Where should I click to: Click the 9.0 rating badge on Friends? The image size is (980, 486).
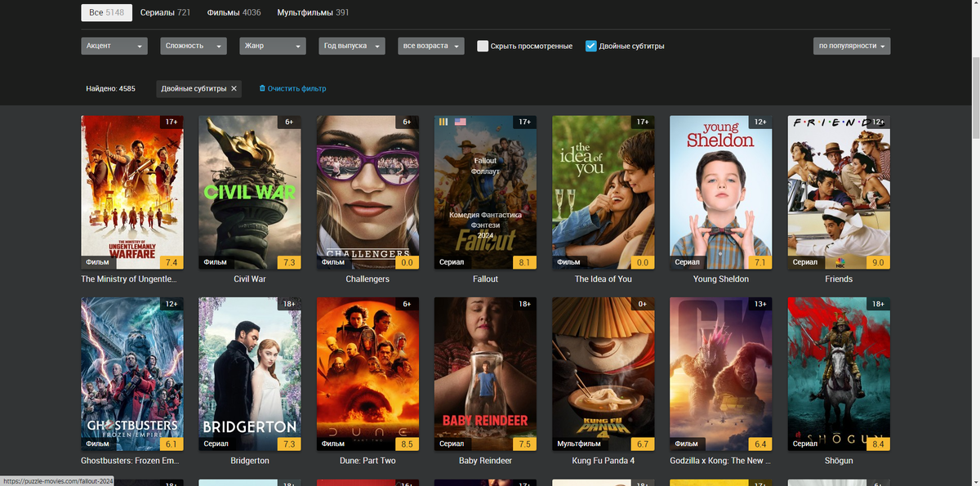(878, 262)
